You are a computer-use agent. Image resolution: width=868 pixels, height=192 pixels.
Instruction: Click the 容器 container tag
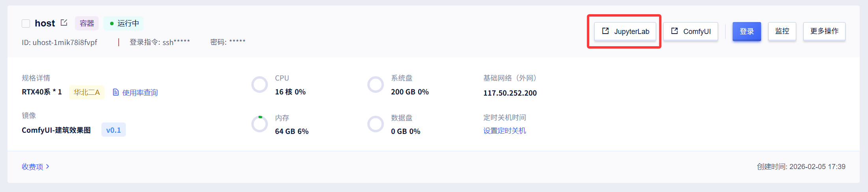87,24
